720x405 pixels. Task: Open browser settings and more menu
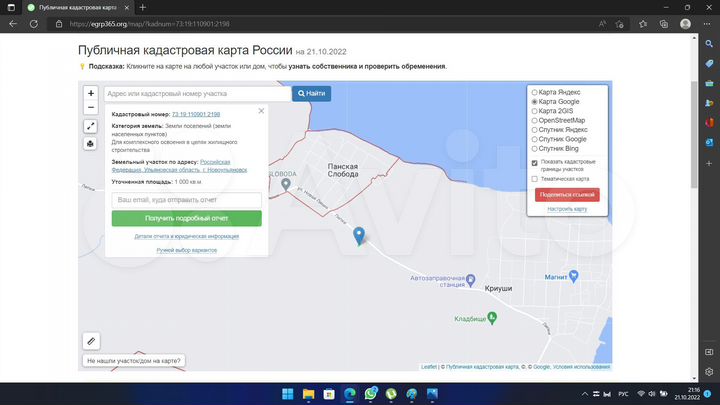point(707,24)
